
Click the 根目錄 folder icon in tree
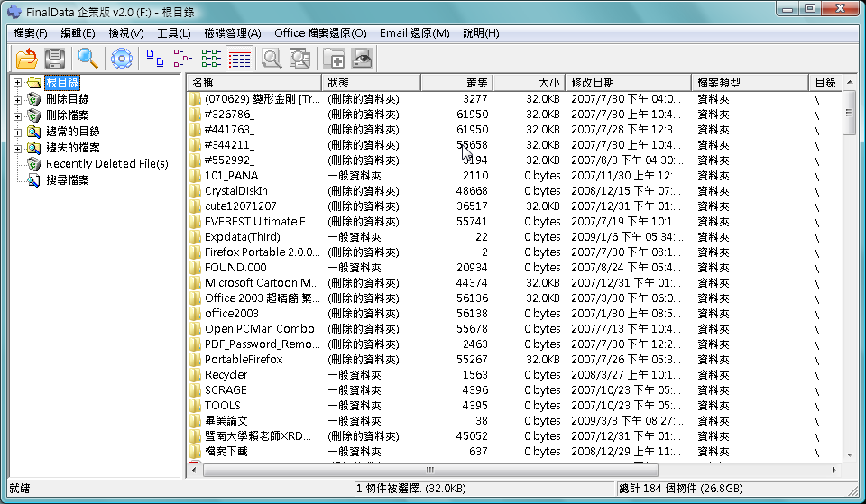tap(35, 83)
